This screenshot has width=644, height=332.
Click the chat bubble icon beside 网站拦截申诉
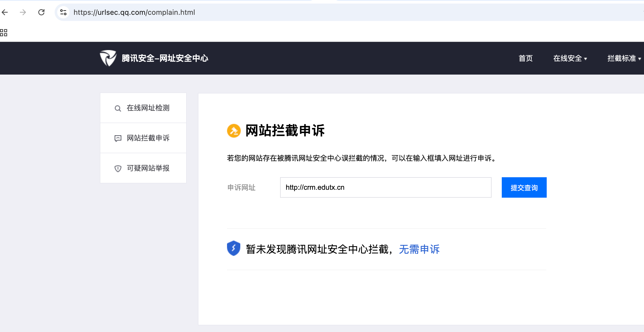(x=118, y=138)
